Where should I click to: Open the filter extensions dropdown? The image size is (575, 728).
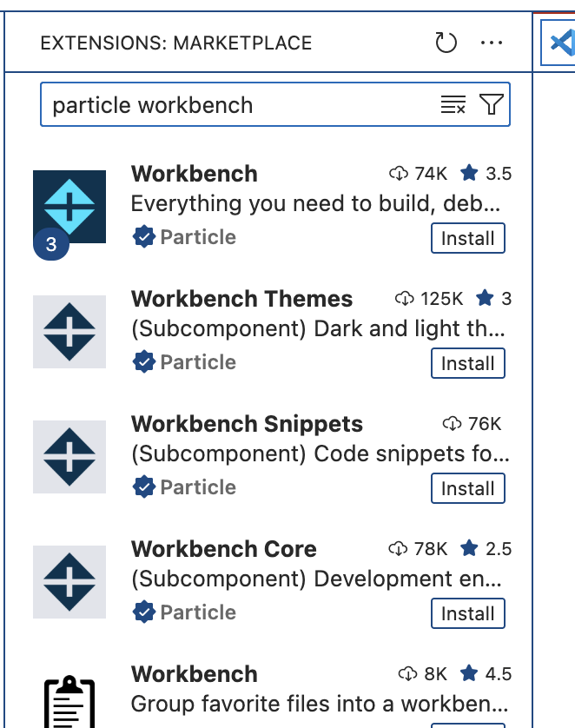(492, 105)
